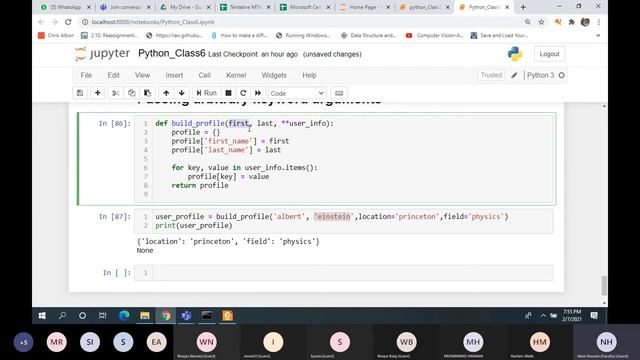Open Microsoft Teams from the taskbar
Viewport: 640px width, 360px height.
186,316
